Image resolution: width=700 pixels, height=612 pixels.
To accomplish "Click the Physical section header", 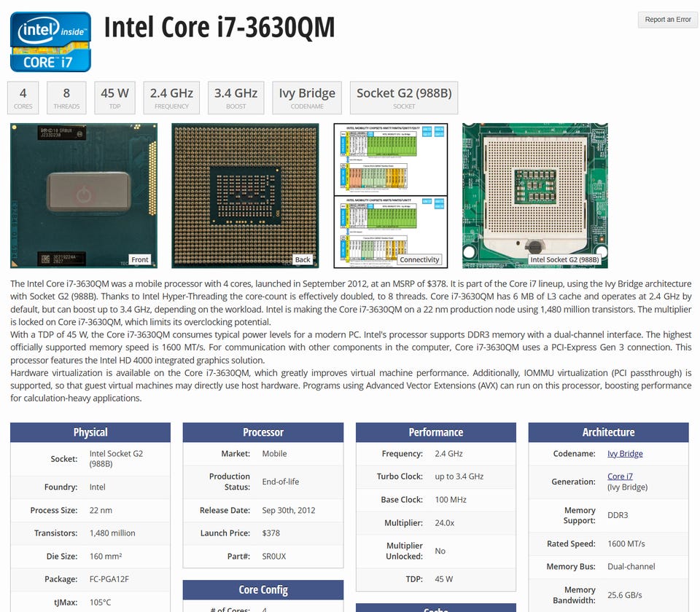I will coord(90,432).
